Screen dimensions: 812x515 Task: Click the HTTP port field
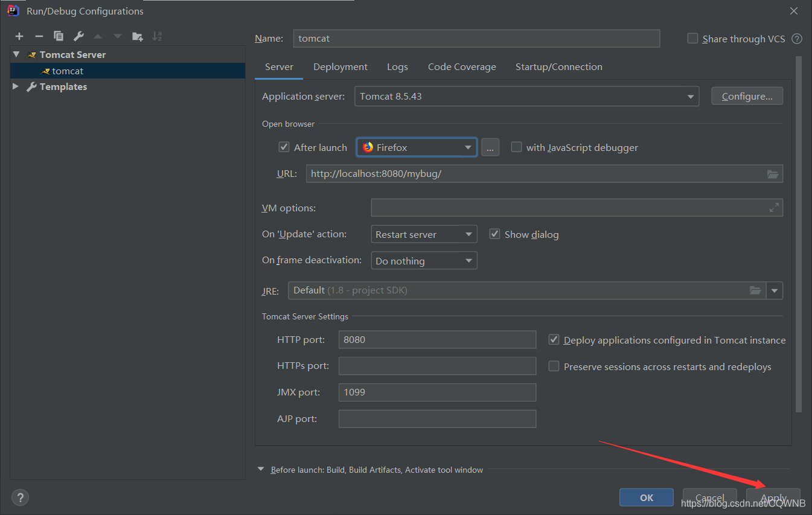coord(437,339)
